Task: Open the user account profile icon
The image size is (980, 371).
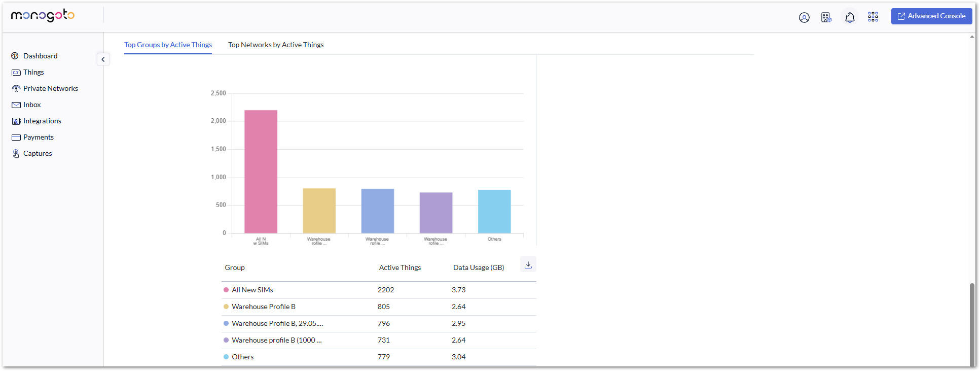Action: pos(804,18)
